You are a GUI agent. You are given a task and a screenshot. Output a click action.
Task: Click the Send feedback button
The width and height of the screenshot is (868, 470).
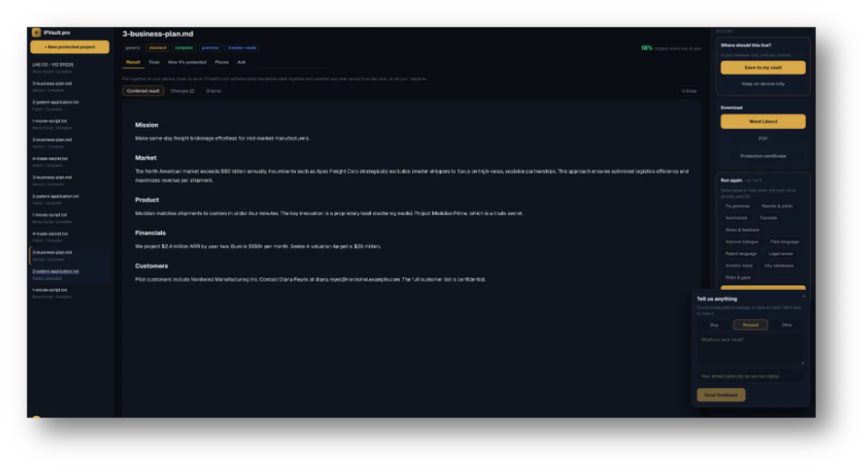click(x=721, y=395)
